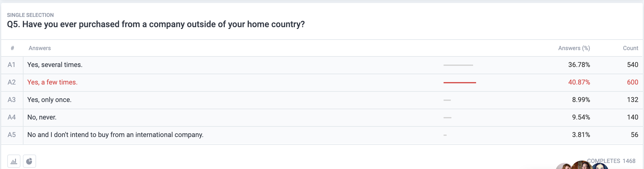This screenshot has width=644, height=169.
Task: Click the A5 row label
Action: click(x=11, y=135)
